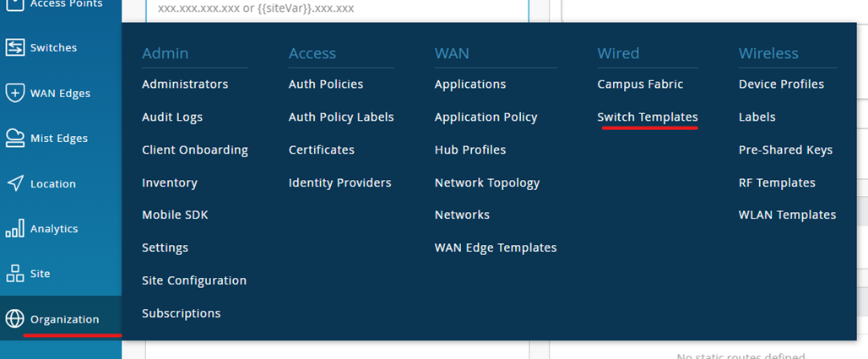The image size is (868, 359).
Task: Click the Organization globe icon
Action: click(15, 319)
